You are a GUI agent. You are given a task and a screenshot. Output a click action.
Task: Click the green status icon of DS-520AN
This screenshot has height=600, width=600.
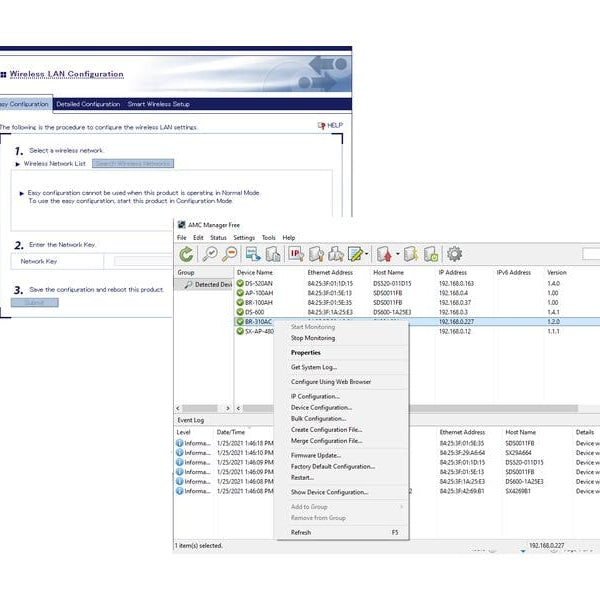(240, 284)
